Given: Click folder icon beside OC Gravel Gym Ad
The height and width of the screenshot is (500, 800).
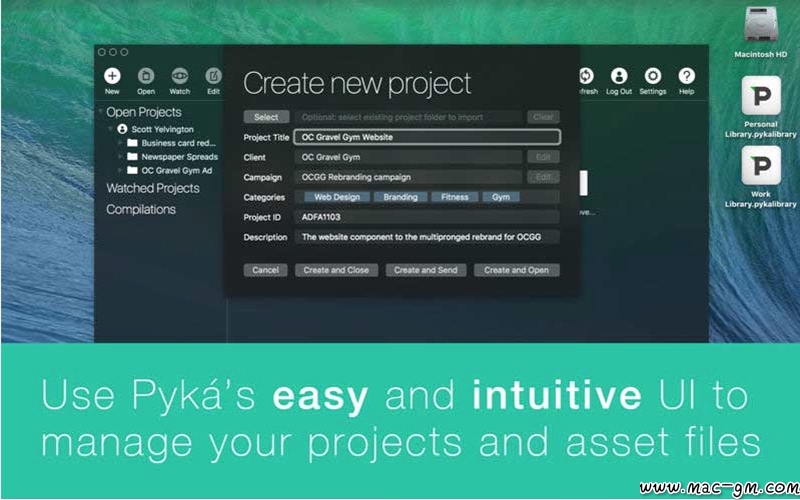Looking at the screenshot, I should click(x=132, y=170).
